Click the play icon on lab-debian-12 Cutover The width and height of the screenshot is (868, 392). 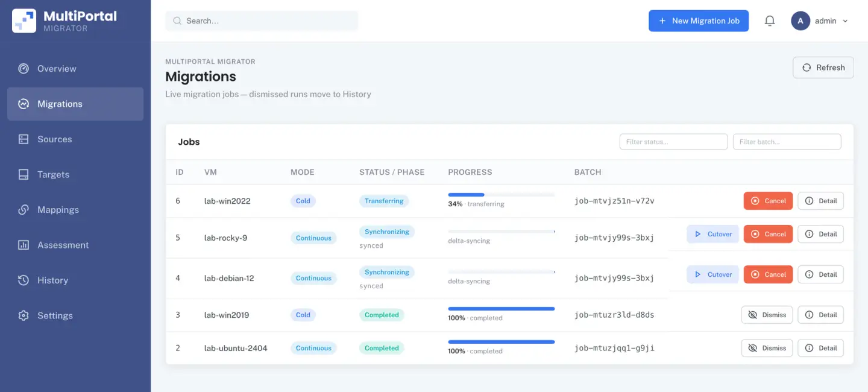697,274
